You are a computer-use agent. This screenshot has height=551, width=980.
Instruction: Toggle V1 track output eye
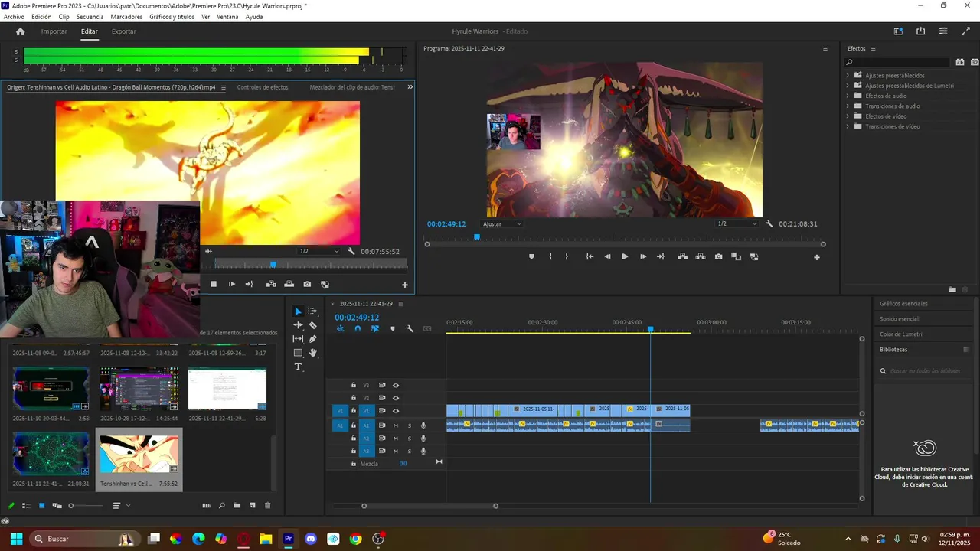[x=396, y=411]
